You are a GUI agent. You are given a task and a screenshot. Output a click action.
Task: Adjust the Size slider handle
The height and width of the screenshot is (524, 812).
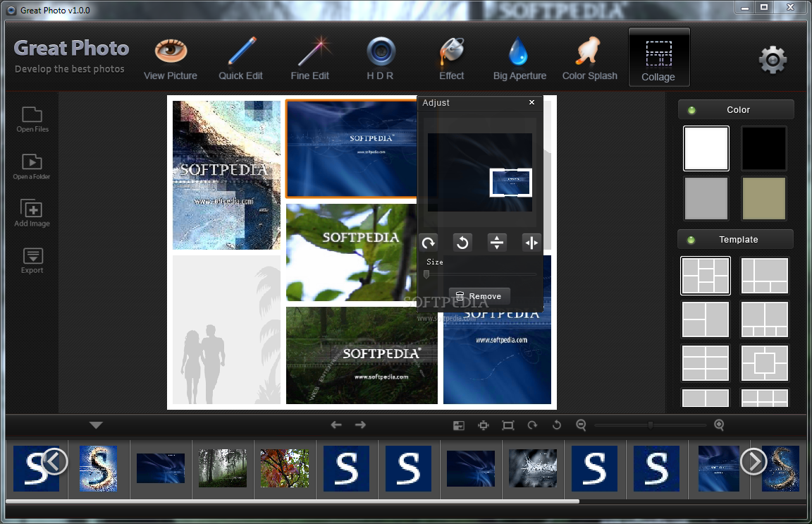[426, 274]
